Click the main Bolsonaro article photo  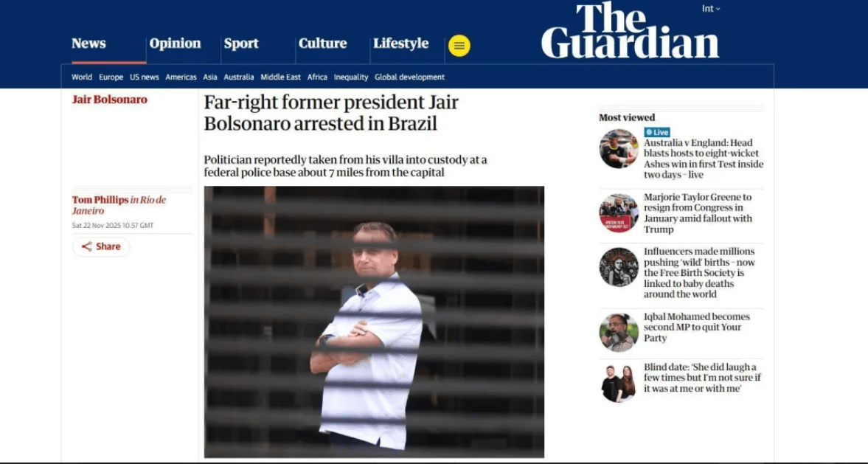(x=374, y=322)
